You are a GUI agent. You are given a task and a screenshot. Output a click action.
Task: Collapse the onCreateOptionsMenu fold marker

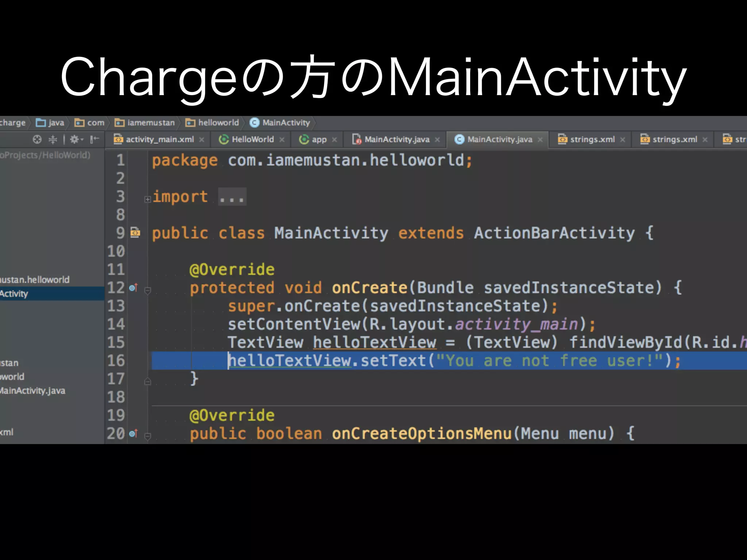click(148, 436)
